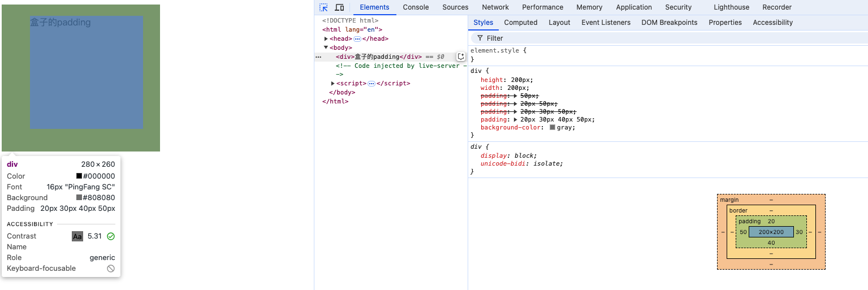Click the filter funnel icon in Styles

[x=480, y=38]
